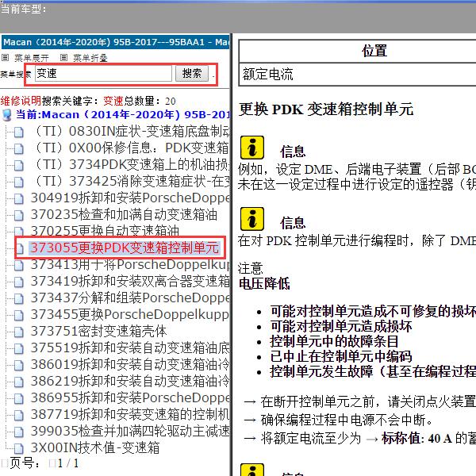The height and width of the screenshot is (476, 476).
Task: Open 3X00IN技术值-变速箱 entry
Action: [x=95, y=447]
